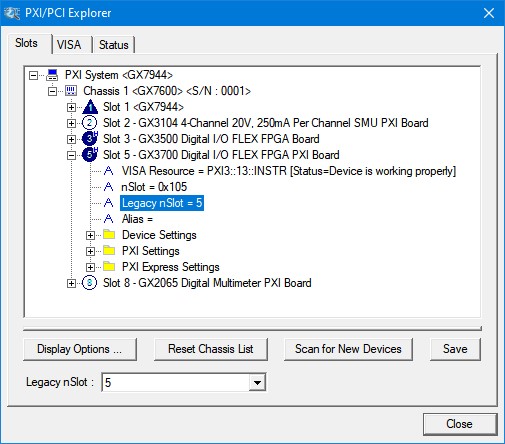Select Slot 2 - GX3104 SMU board row
Viewport: 505px width, 444px height.
266,123
